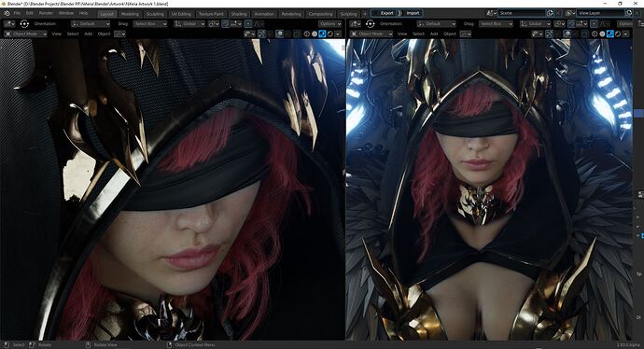644x349 pixels.
Task: Click the Scene name field
Action: (523, 13)
